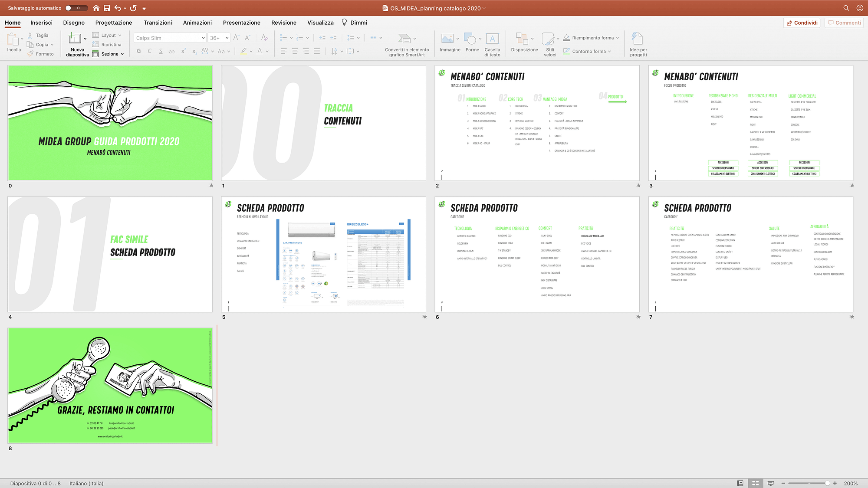Image resolution: width=868 pixels, height=488 pixels.
Task: Click the increase indent icon
Action: [x=333, y=38]
